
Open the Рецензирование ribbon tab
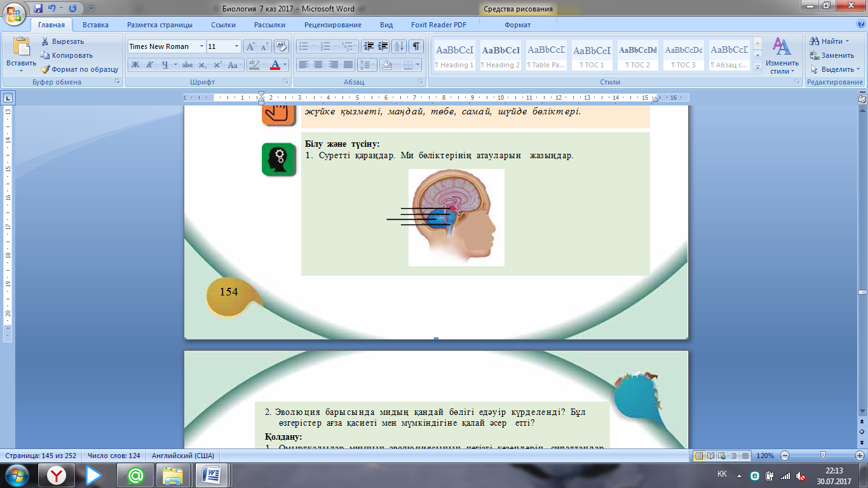(x=332, y=25)
